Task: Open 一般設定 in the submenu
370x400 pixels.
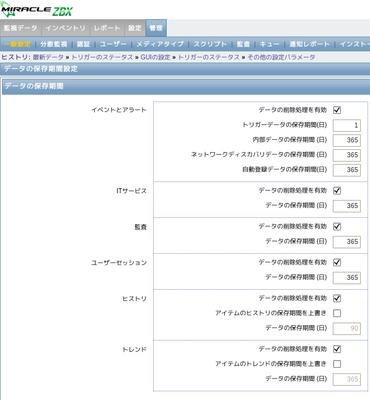Action: pyautogui.click(x=17, y=44)
